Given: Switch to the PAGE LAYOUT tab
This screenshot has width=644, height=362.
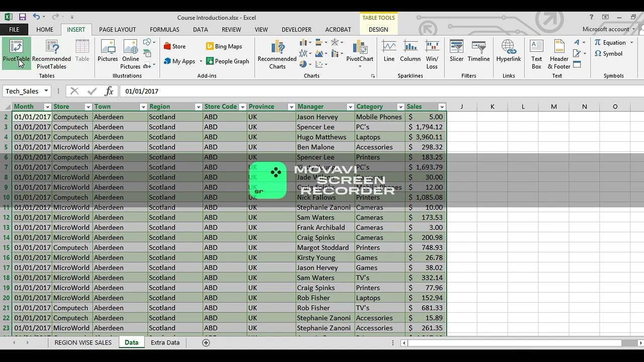Looking at the screenshot, I should point(117,30).
